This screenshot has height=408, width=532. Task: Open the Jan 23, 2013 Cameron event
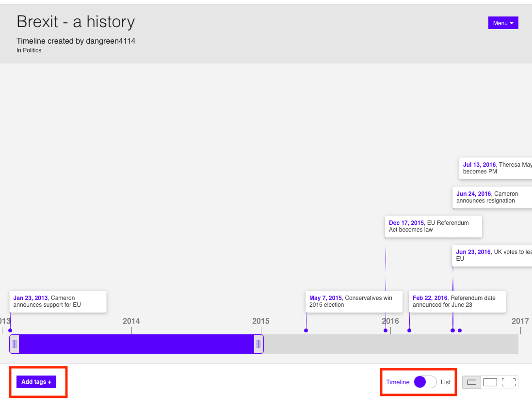[58, 301]
